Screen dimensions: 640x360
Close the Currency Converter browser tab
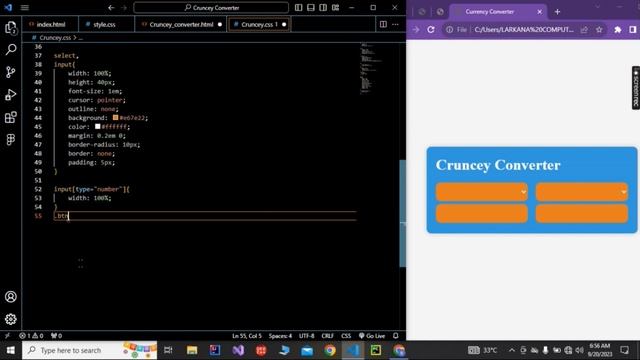pos(540,12)
